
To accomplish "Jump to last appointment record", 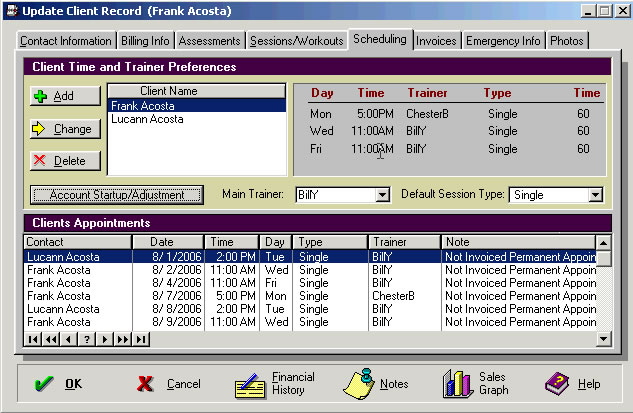I will (x=141, y=339).
